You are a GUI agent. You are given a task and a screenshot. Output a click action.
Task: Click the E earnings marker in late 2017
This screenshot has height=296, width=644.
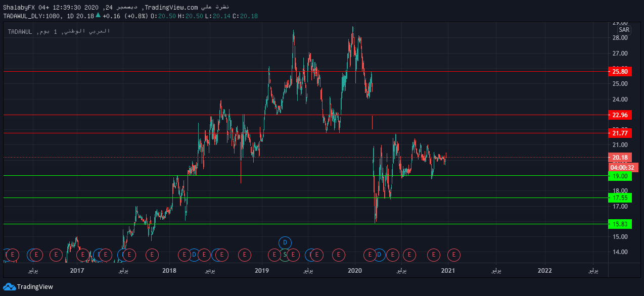click(152, 255)
